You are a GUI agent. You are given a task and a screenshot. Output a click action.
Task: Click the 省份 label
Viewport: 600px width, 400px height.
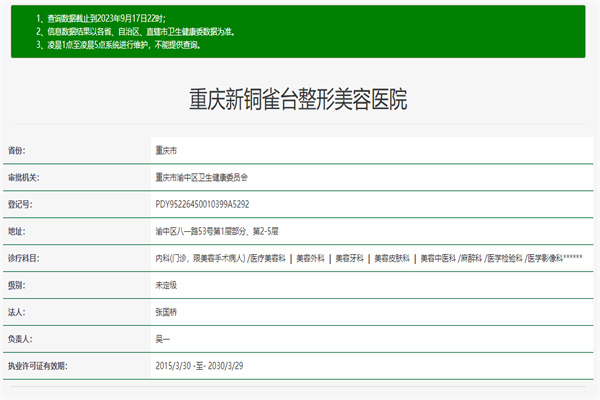[x=16, y=150]
